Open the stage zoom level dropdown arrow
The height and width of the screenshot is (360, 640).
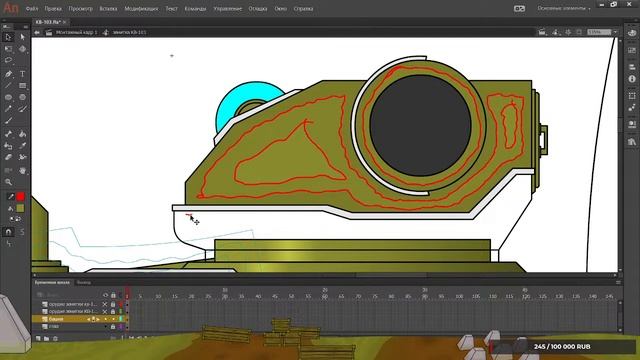click(x=616, y=32)
